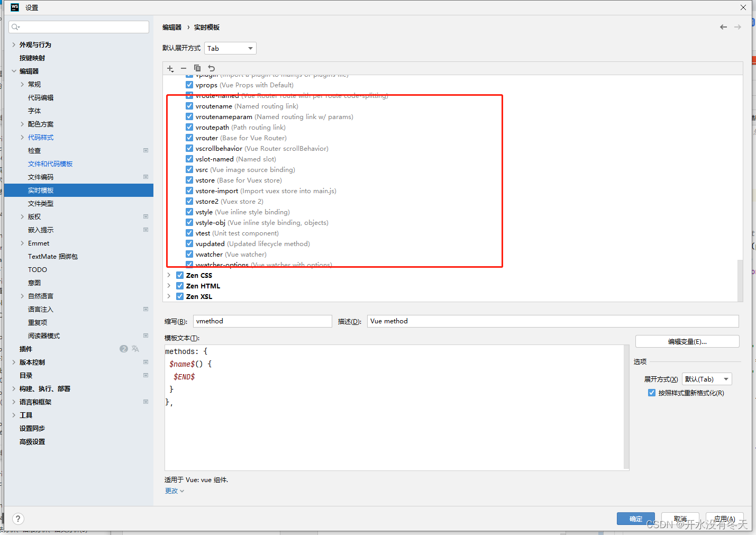The image size is (756, 535).
Task: Select TextMate 捆绑包 in the tree
Action: [53, 256]
